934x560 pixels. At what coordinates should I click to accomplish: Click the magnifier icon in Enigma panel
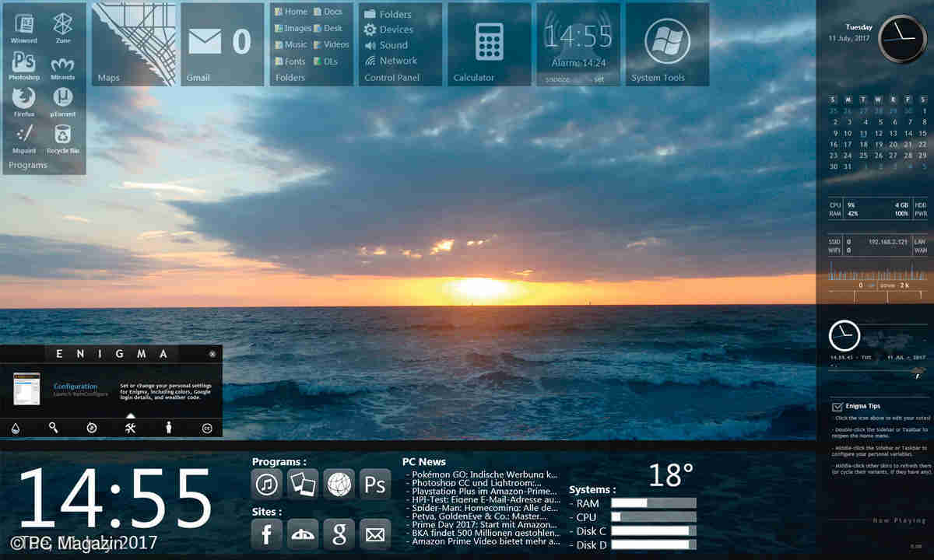54,428
